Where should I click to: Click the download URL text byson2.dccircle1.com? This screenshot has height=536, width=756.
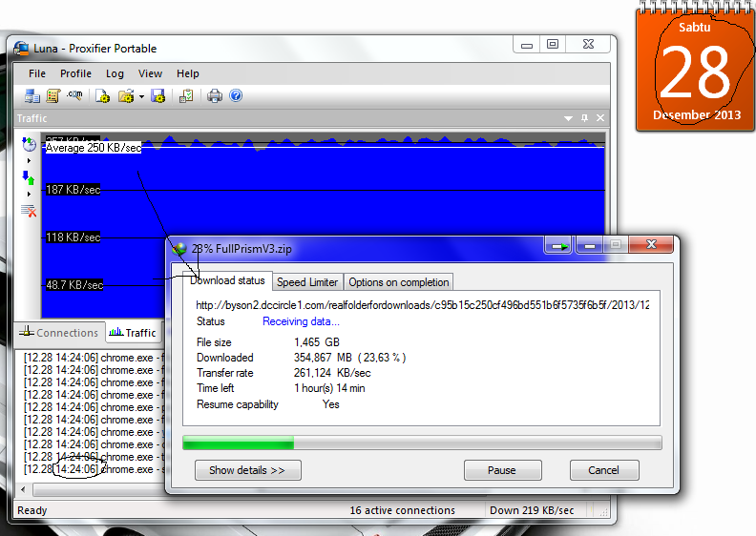coord(422,305)
